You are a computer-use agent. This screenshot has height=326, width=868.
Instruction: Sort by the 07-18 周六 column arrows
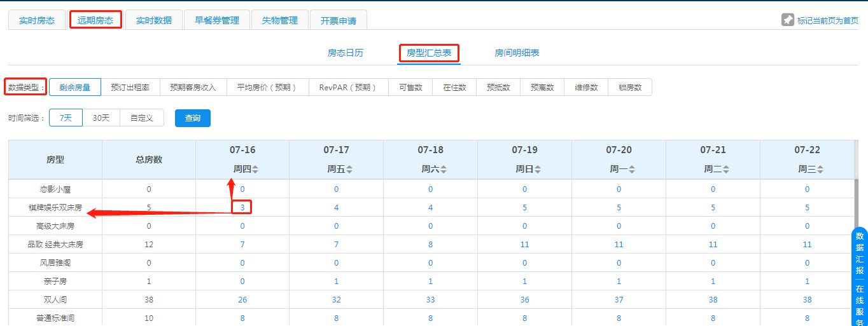click(x=444, y=170)
